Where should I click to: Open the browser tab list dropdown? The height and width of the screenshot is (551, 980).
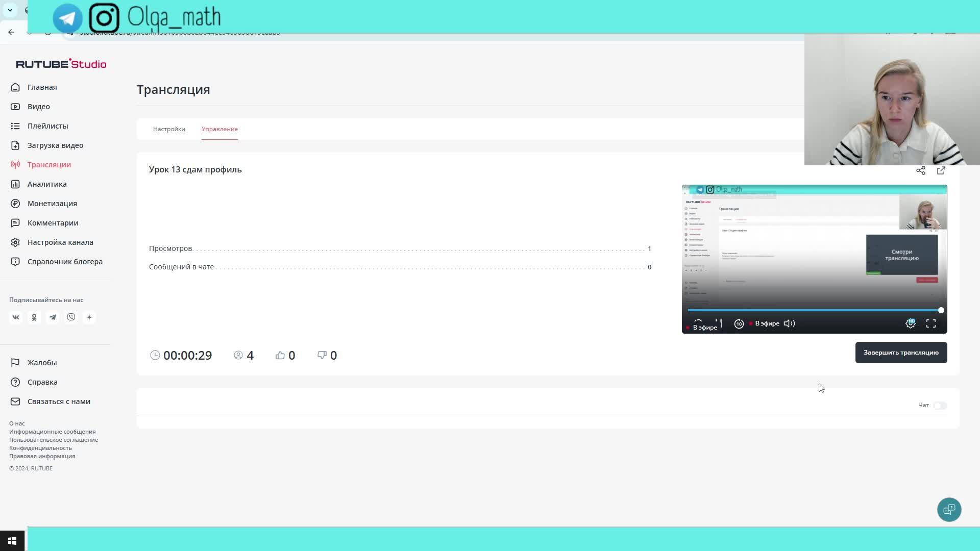[10, 10]
